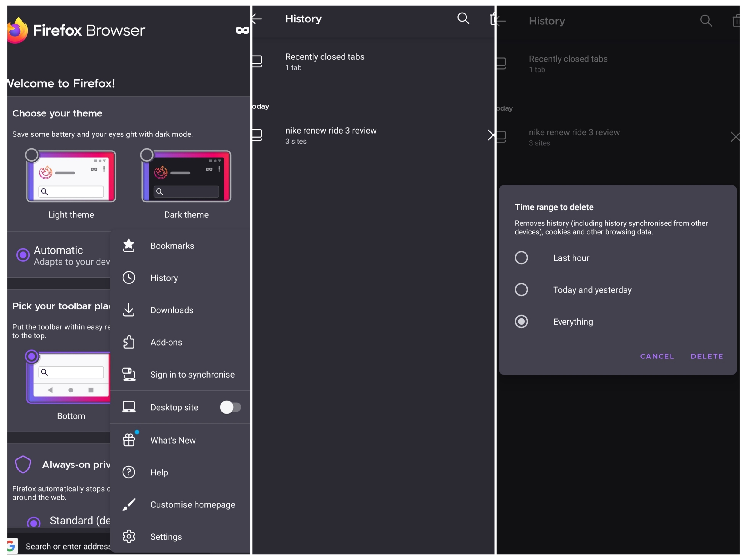The width and height of the screenshot is (747, 560).
Task: Toggle the Desktop site switch
Action: (230, 407)
